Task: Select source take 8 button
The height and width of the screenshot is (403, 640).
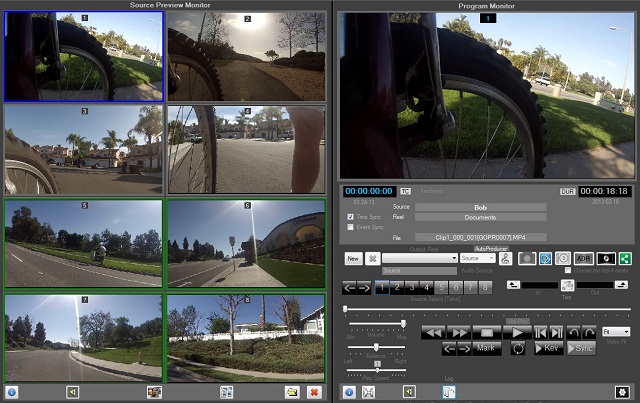Action: pyautogui.click(x=485, y=287)
